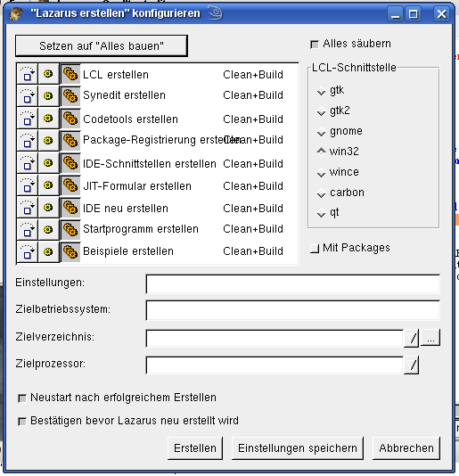Click the single-gear Build icon for JIT-Formular erstellen
The height and width of the screenshot is (476, 459).
[x=48, y=185]
